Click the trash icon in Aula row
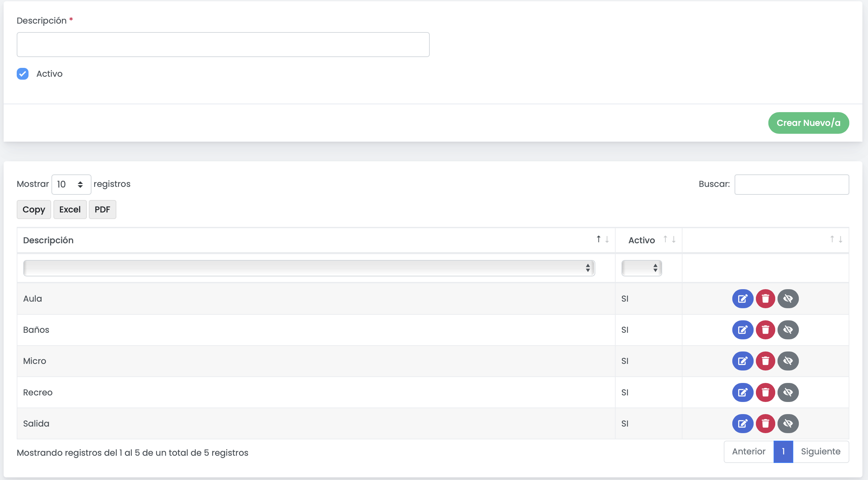The image size is (868, 480). [x=765, y=299]
